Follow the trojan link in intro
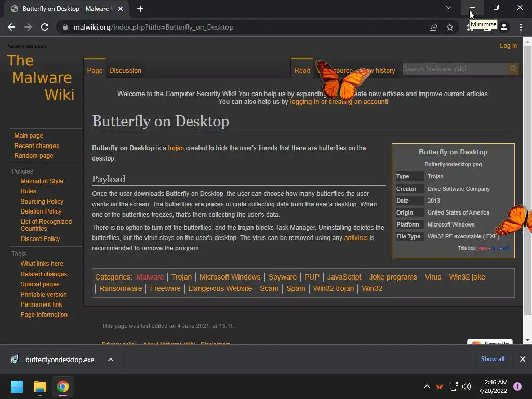 click(176, 148)
